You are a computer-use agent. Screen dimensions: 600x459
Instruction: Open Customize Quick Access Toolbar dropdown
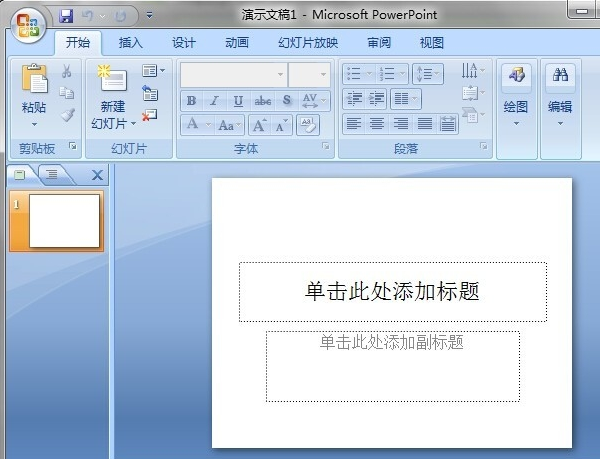(150, 16)
